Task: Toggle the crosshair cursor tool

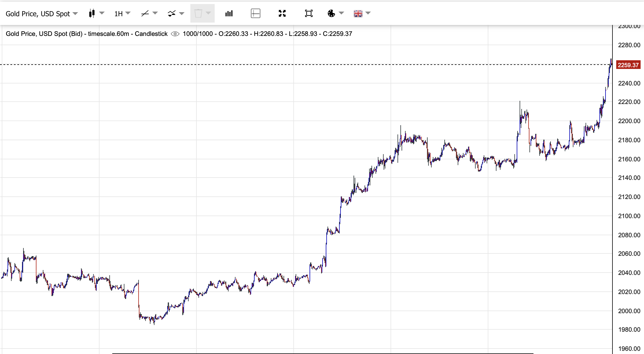Action: click(x=255, y=13)
